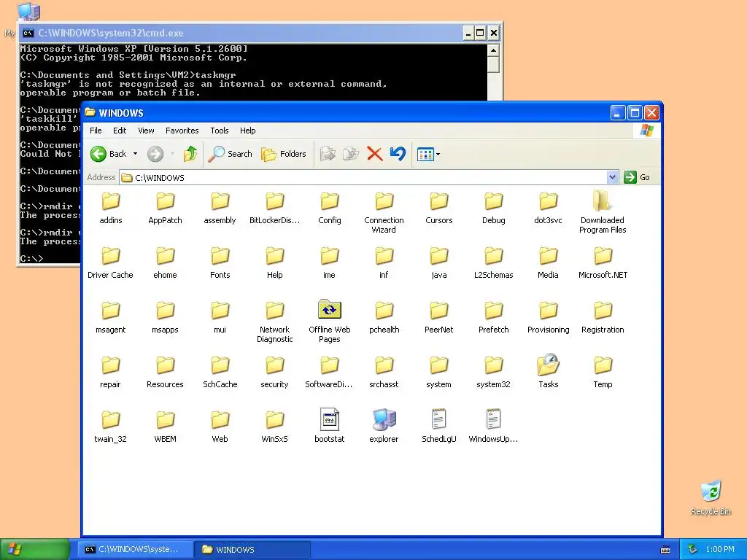This screenshot has width=747, height=560.
Task: Click the cmd.exe title bar icon
Action: pyautogui.click(x=28, y=33)
